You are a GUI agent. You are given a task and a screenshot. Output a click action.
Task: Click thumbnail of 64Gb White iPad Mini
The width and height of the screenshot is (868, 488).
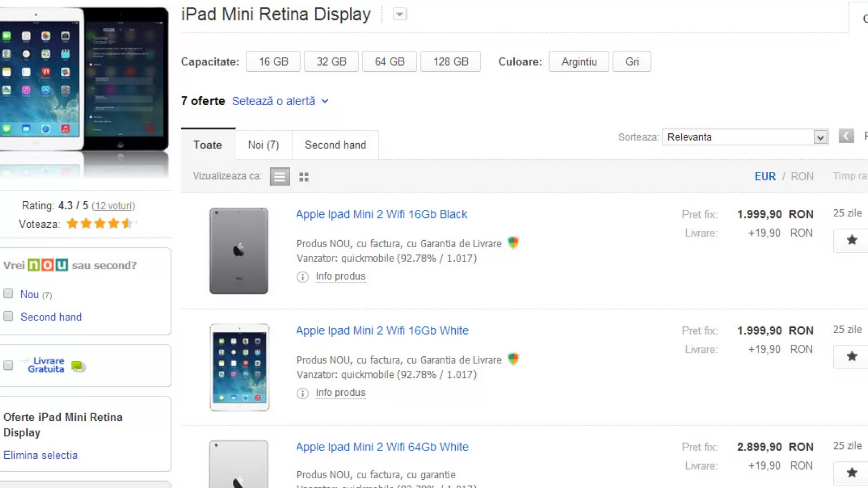239,464
